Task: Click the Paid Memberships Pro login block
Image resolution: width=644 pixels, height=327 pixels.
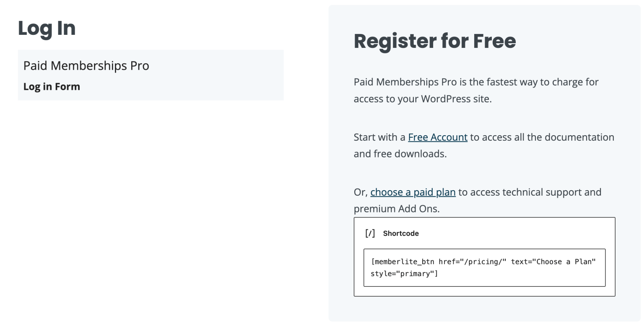Action: point(151,75)
